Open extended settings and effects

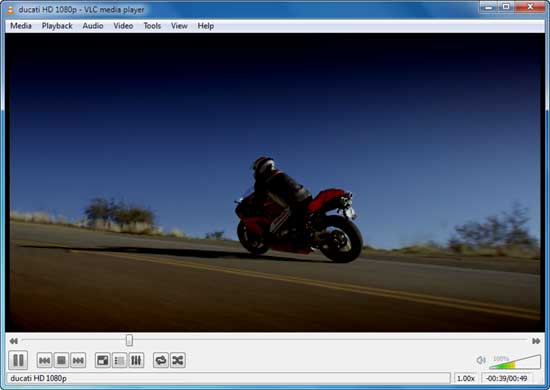(x=136, y=360)
